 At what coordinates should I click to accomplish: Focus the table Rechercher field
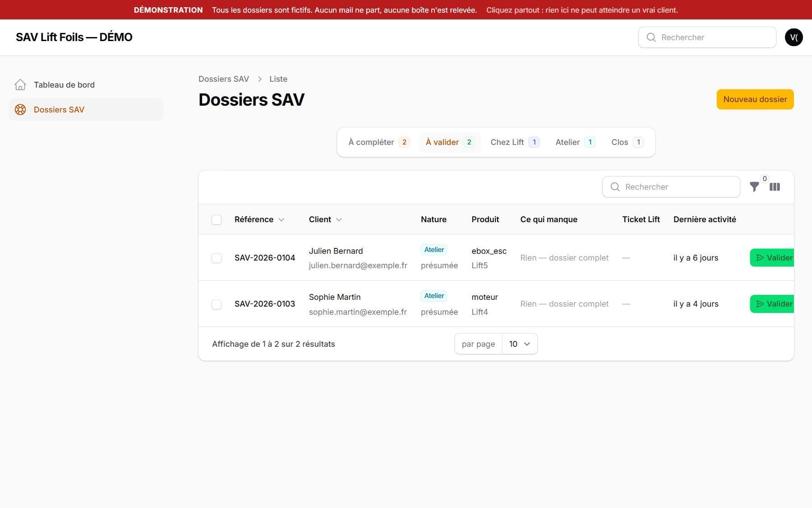point(671,187)
